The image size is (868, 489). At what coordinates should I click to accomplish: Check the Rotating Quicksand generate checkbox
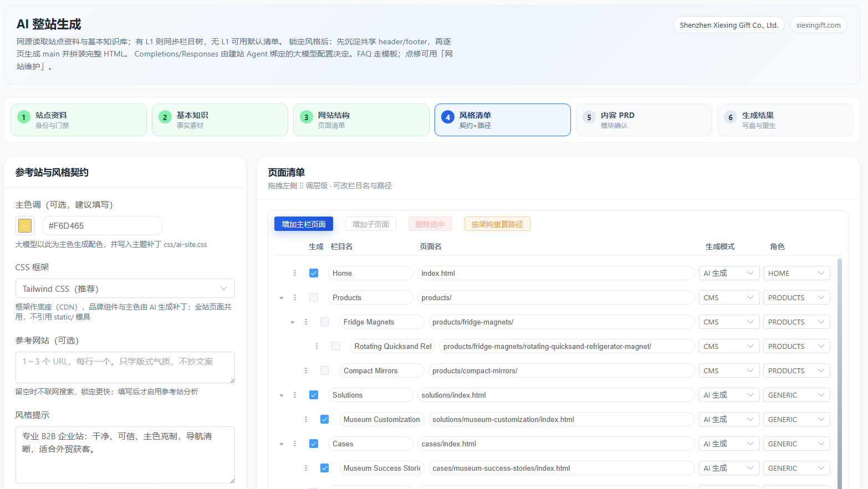(x=336, y=346)
